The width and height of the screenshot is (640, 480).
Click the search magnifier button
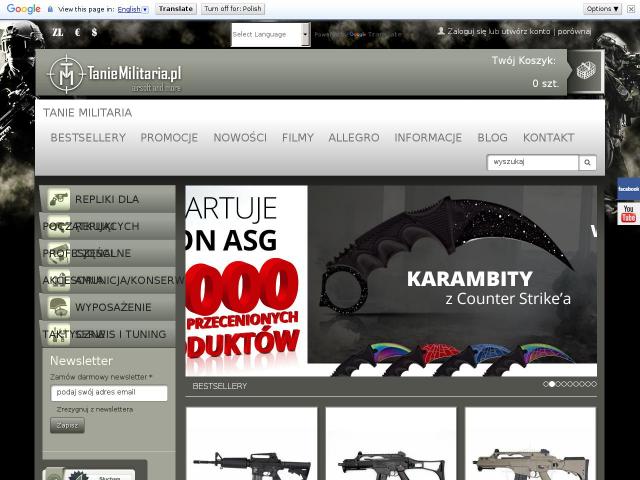point(587,162)
